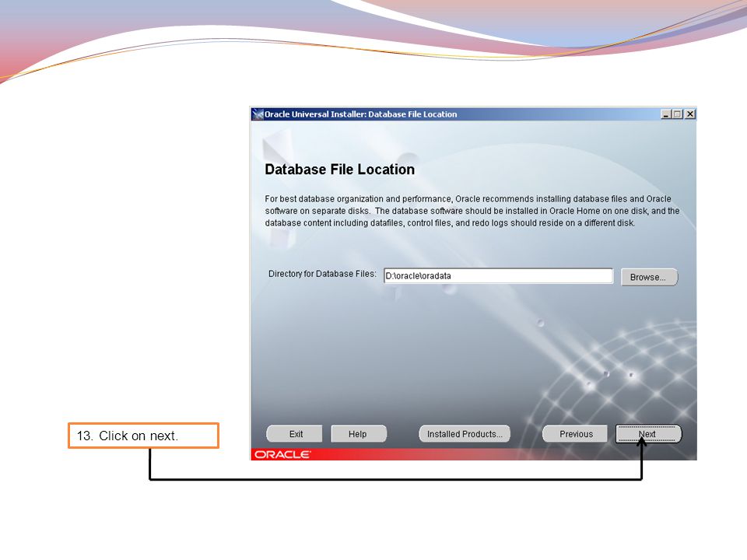Close the Oracle Universal Installer window
747x560 pixels.
(690, 114)
